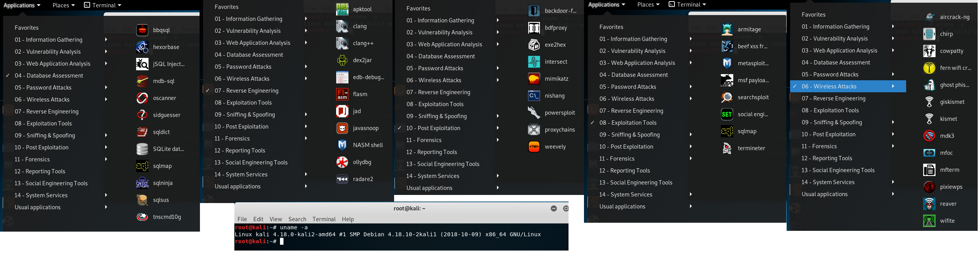Expand the highlighted 06 - Wireless Attacks submenu arrow

[x=893, y=86]
